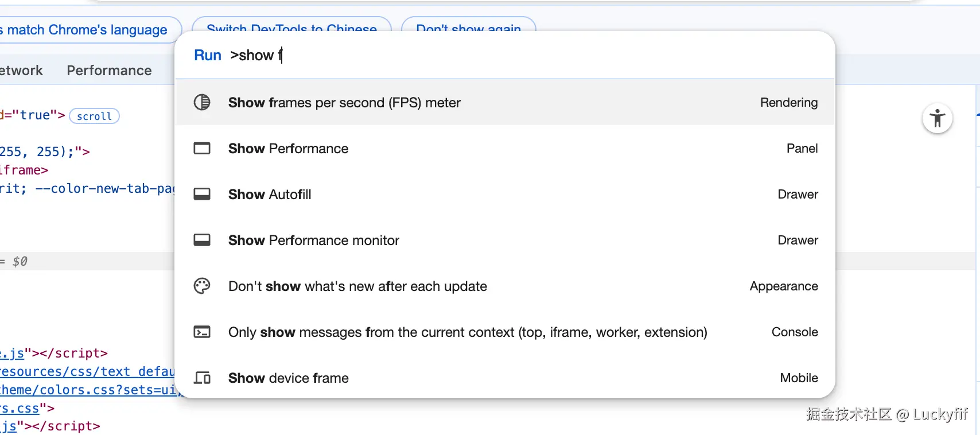
Task: Select Only show messages from current context
Action: point(467,332)
